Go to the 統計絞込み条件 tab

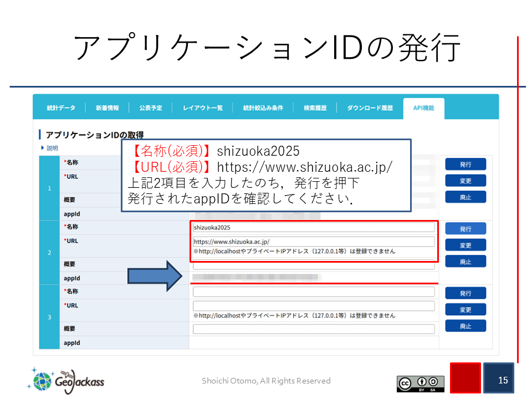pyautogui.click(x=263, y=108)
